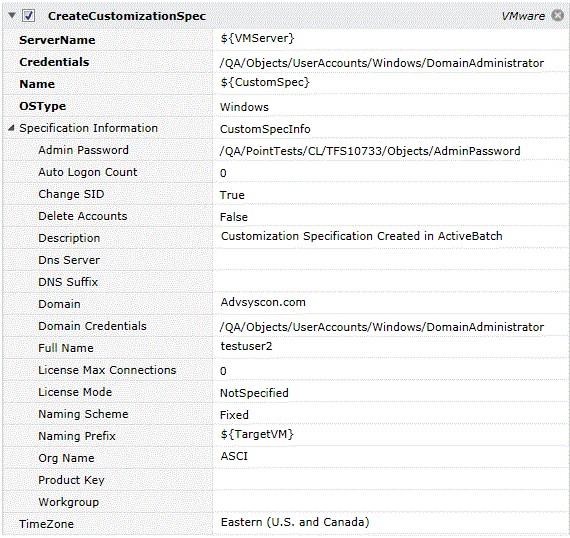This screenshot has width=570, height=538.
Task: Uncheck the CreateCustomizationSpec step checkbox
Action: point(28,16)
